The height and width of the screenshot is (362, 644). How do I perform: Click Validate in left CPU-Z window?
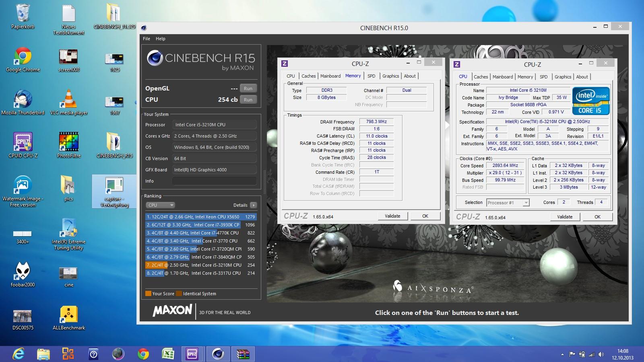pyautogui.click(x=393, y=216)
